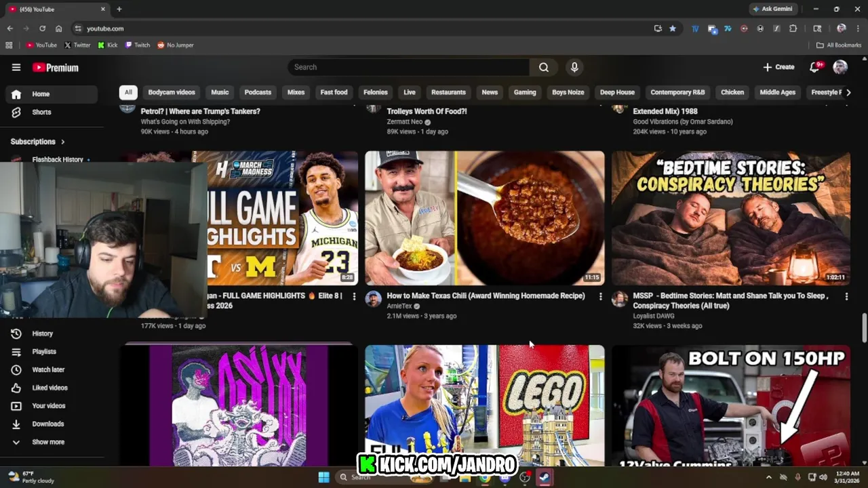This screenshot has height=488, width=868.
Task: Reload the page in the browser
Action: tap(42, 28)
